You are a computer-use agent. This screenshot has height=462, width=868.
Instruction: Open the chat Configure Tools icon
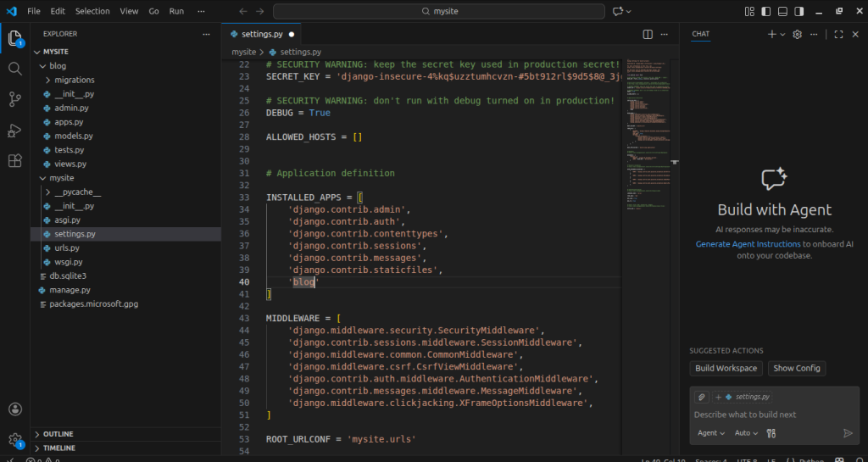coord(771,433)
